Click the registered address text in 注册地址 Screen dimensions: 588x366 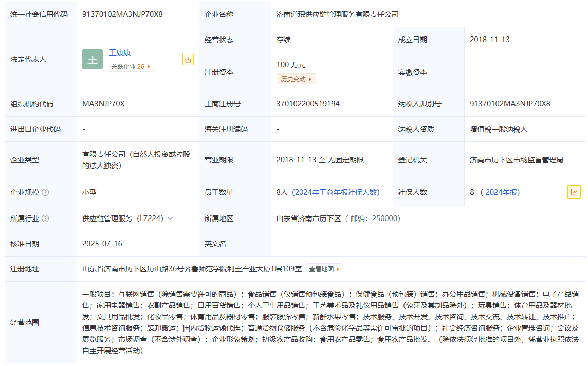[192, 269]
